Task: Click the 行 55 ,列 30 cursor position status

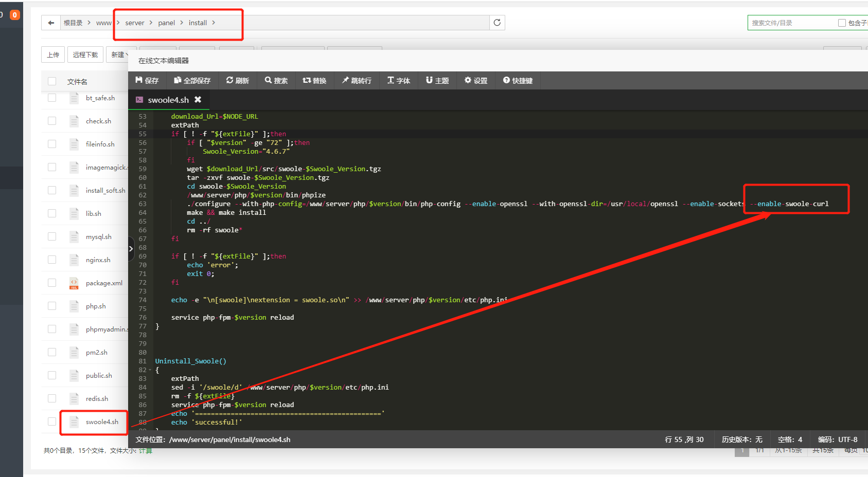Action: click(x=684, y=439)
